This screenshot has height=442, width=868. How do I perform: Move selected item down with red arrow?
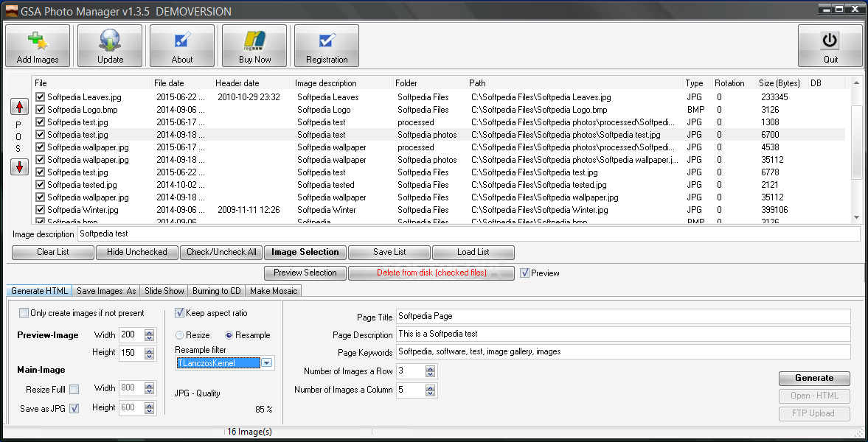[x=19, y=166]
